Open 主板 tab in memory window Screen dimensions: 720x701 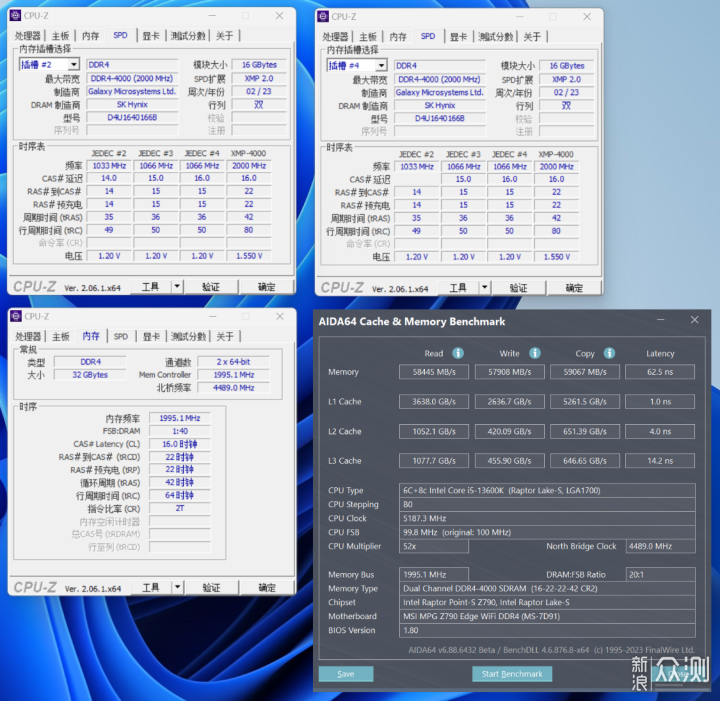tap(61, 336)
